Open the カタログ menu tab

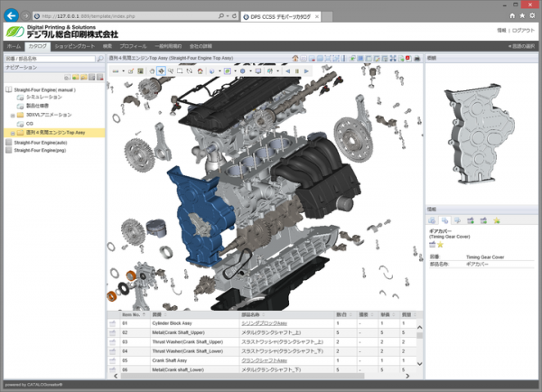click(37, 46)
